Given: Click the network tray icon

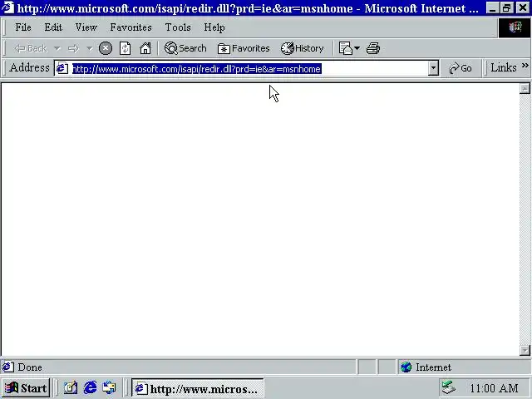Looking at the screenshot, I should [x=448, y=387].
